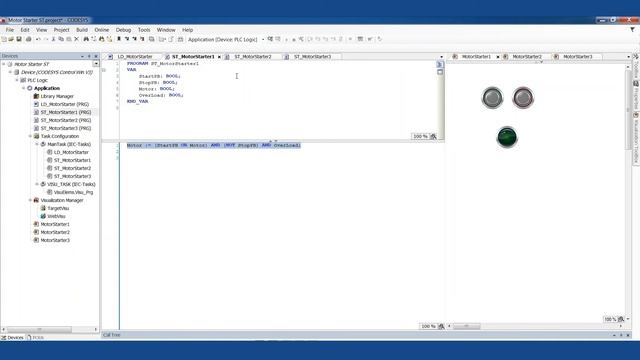
Task: Click the gray start pushbutton in visualization
Action: pyautogui.click(x=492, y=98)
